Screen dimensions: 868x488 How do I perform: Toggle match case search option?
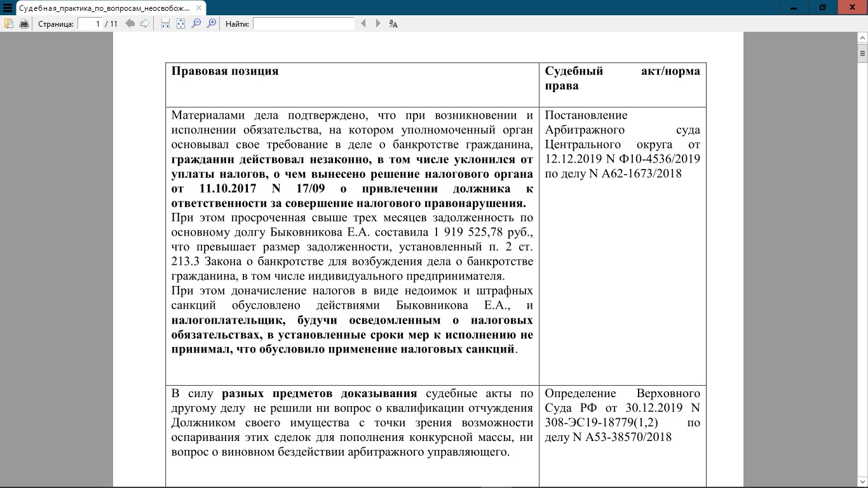click(393, 24)
